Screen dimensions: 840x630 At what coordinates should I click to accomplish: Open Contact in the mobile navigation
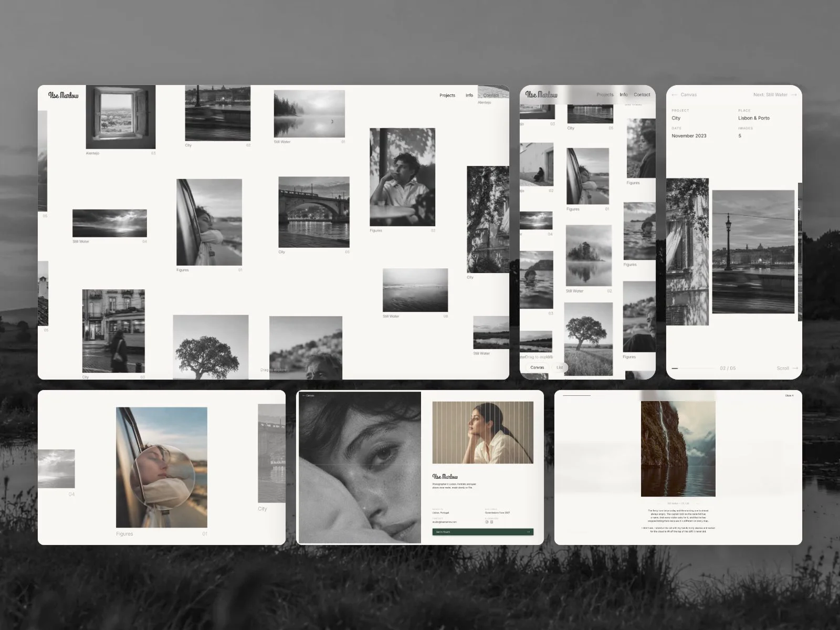coord(642,95)
